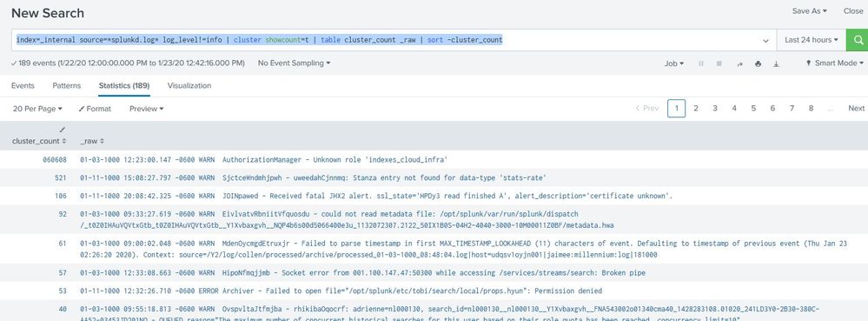
Task: Expand the search bar with chevron
Action: point(766,41)
